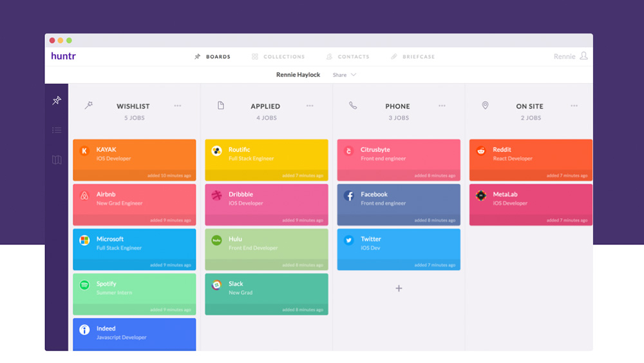Open the KAYAK iOS Developer job card
The height and width of the screenshot is (363, 644).
pos(134,160)
